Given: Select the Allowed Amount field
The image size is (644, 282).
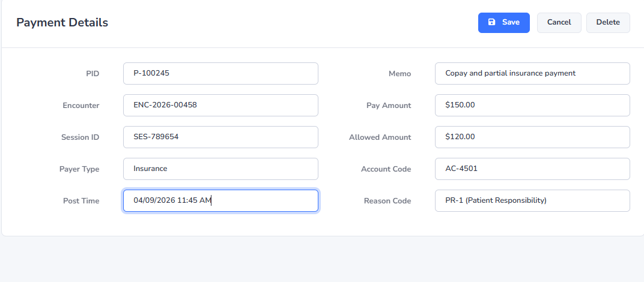Looking at the screenshot, I should pos(532,137).
